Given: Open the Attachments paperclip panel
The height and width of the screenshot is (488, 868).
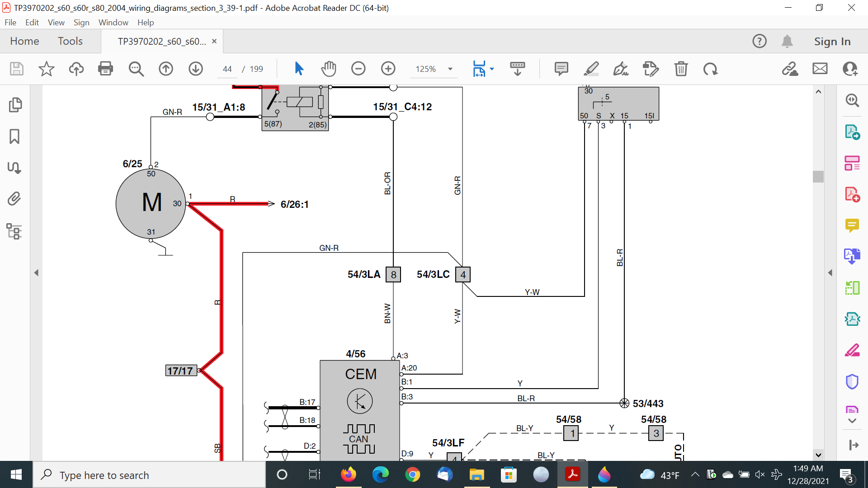Looking at the screenshot, I should (14, 199).
